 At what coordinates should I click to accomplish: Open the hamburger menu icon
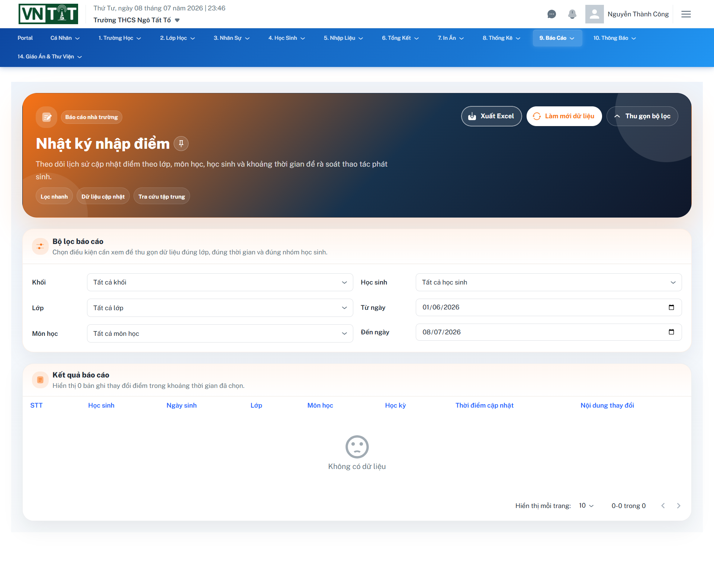click(x=686, y=14)
